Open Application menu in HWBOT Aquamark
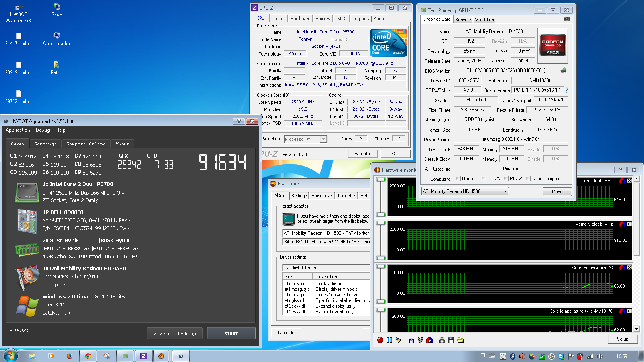The width and height of the screenshot is (644, 362). [x=18, y=130]
